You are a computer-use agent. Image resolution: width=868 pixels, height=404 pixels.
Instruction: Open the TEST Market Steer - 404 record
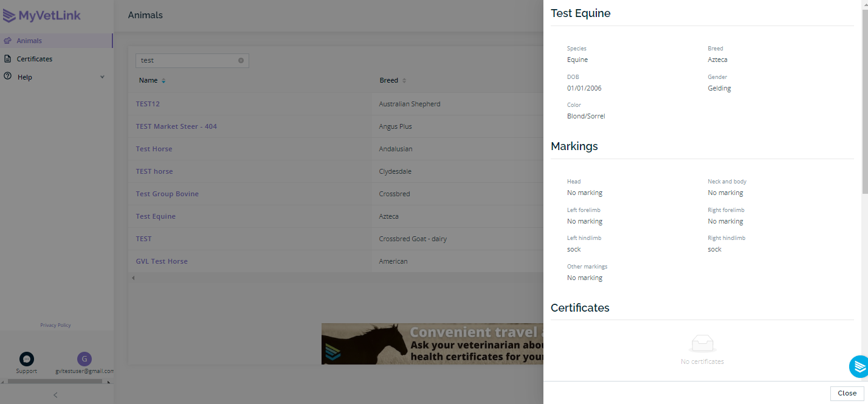[176, 126]
